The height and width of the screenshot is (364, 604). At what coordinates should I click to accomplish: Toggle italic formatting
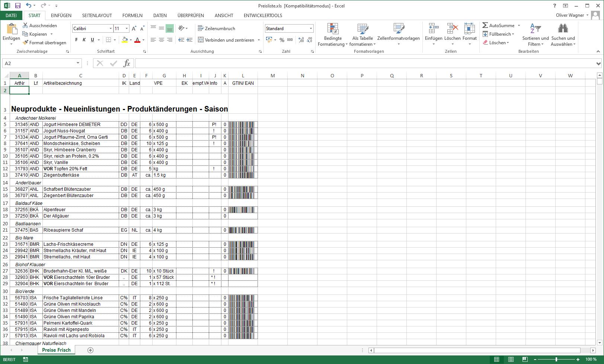pyautogui.click(x=84, y=40)
